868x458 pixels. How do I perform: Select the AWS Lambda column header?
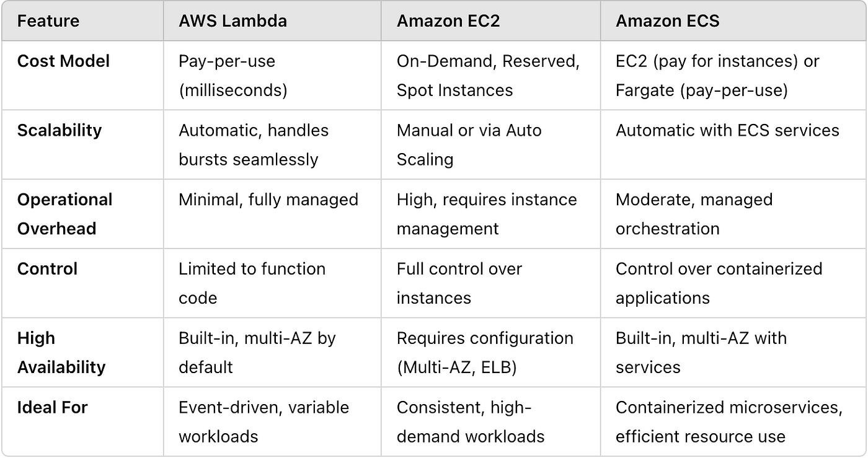[232, 21]
